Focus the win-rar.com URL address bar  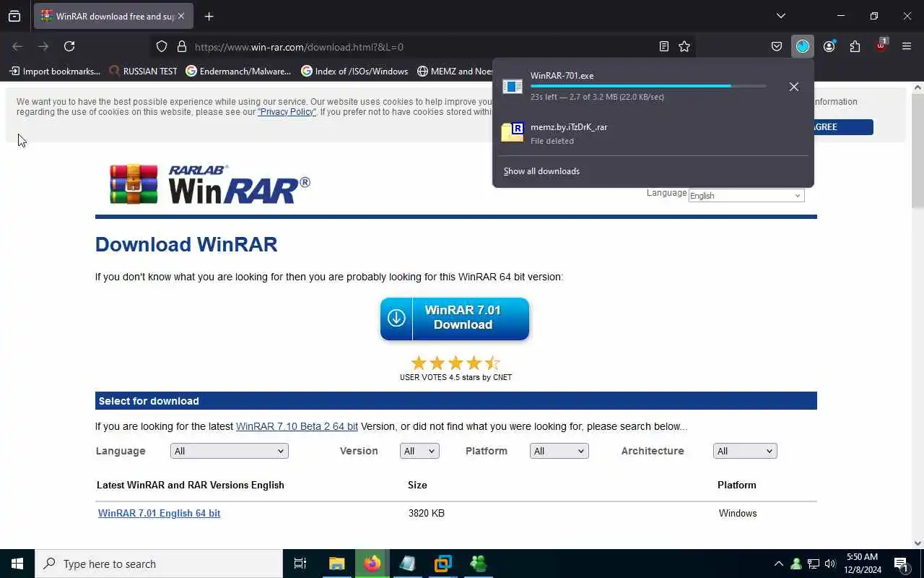[422, 47]
